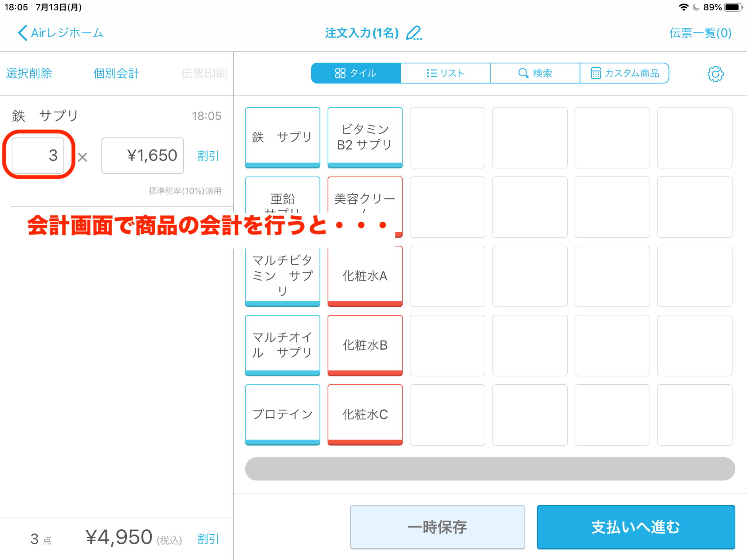747x560 pixels.
Task: Select the 化粧水C tile
Action: point(365,415)
